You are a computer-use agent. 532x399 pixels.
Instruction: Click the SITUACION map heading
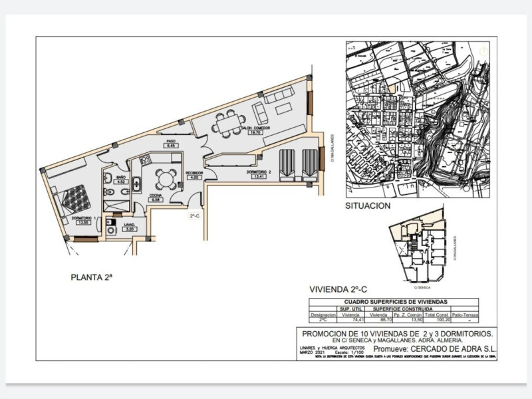368,207
